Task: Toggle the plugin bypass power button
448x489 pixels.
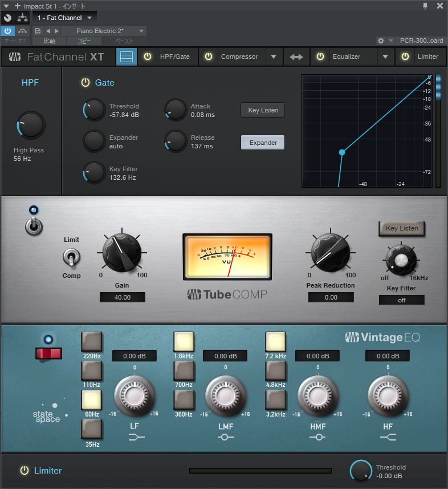Action: pos(7,31)
